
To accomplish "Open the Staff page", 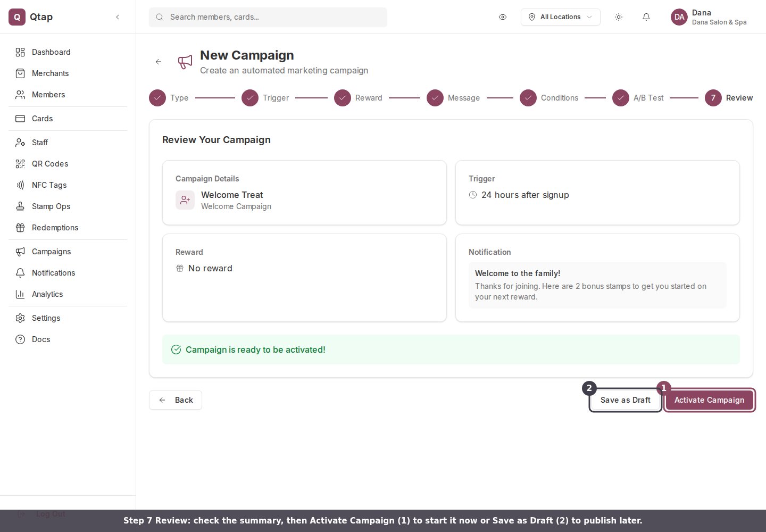I will (68, 143).
